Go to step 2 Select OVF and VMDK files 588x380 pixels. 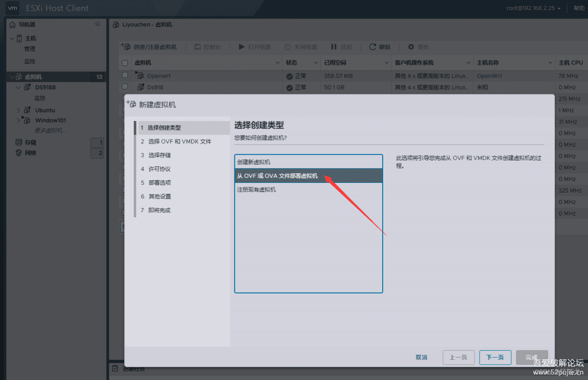(180, 142)
